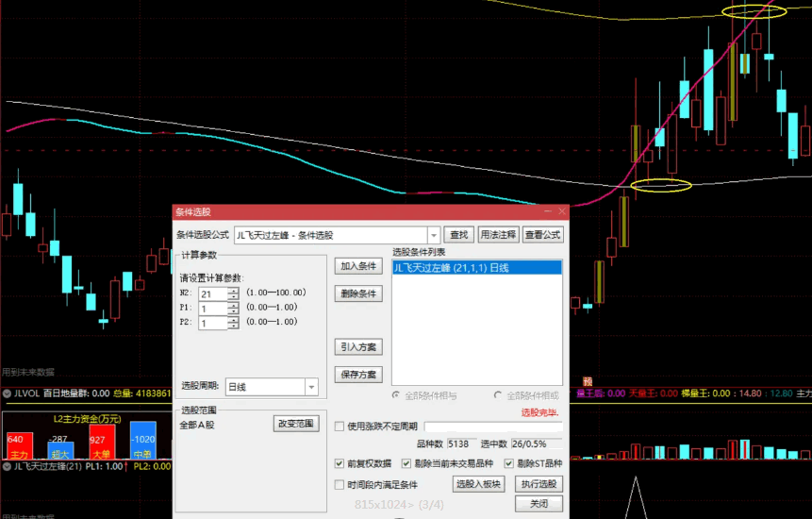Click the 天量王: 0.00 indicator readout
812x519 pixels.
654,393
